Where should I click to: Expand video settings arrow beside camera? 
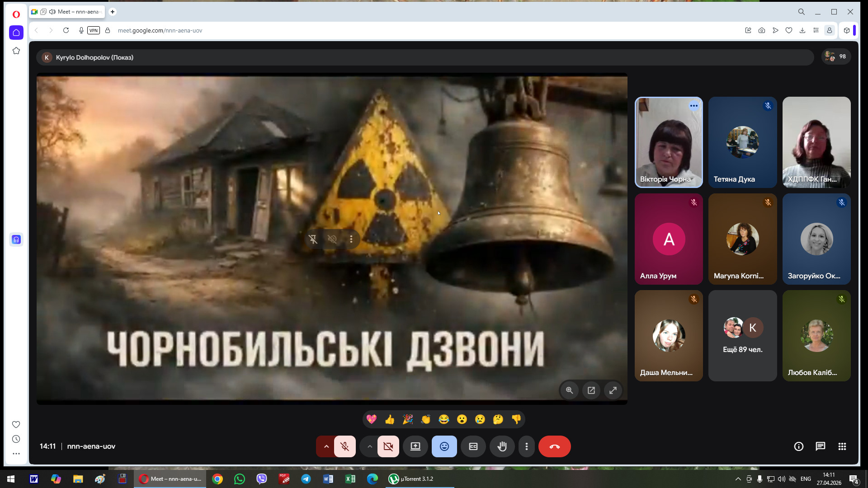369,446
